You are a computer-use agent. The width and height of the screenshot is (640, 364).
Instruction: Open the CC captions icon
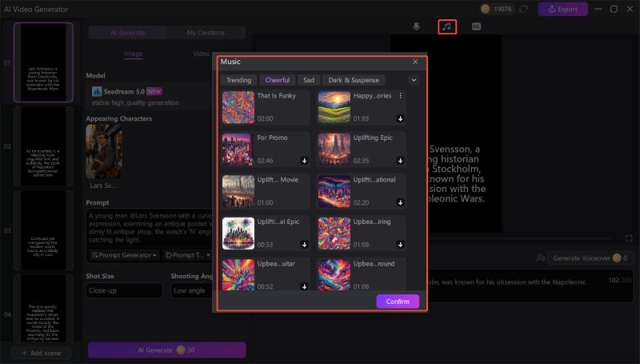[476, 26]
